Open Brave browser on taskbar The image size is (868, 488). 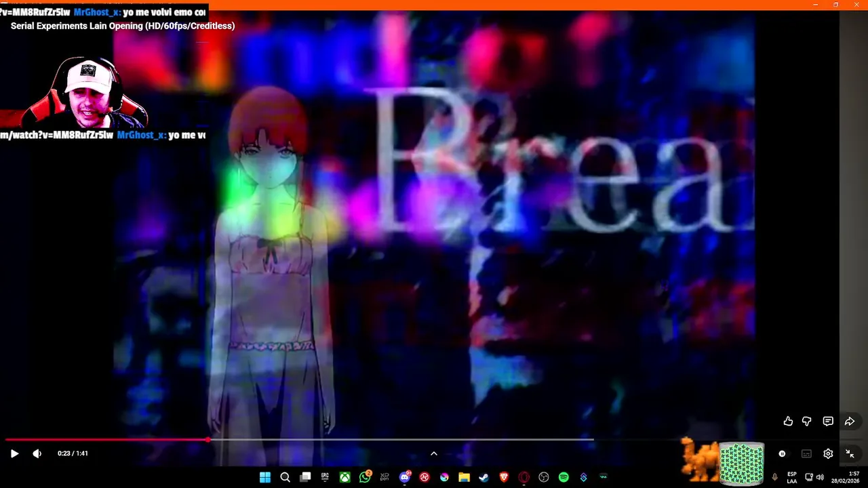[x=504, y=477]
